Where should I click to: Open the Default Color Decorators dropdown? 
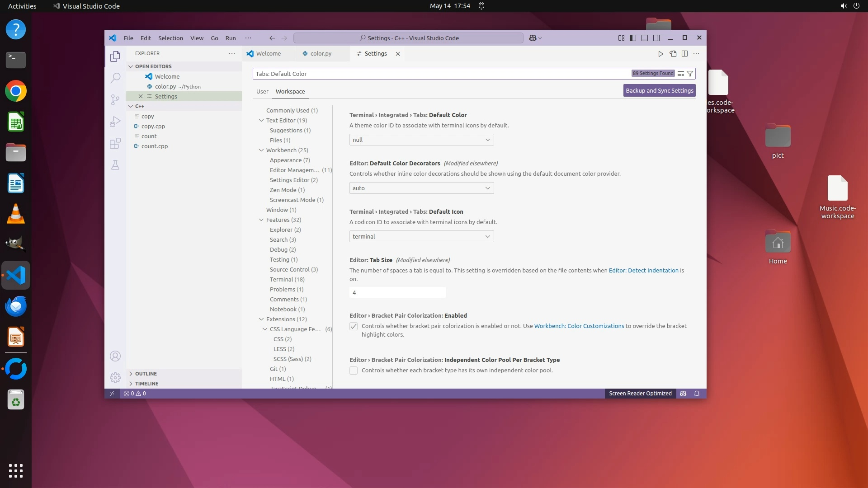[x=421, y=188]
